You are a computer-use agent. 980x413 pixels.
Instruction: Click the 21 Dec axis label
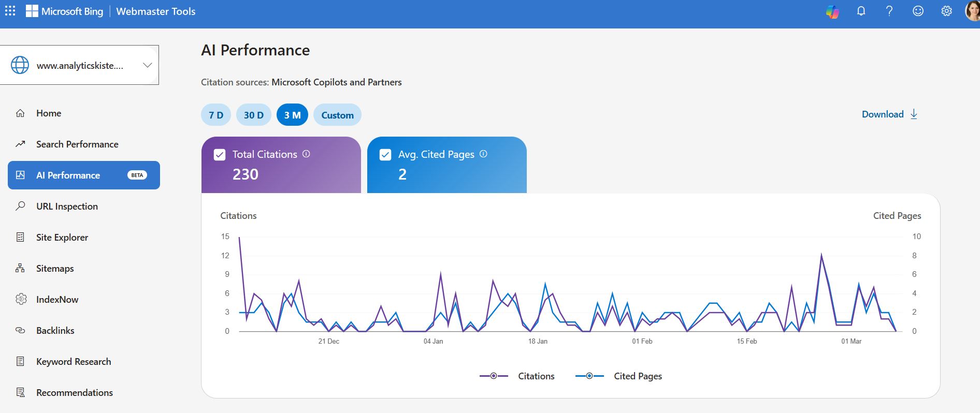(x=329, y=341)
